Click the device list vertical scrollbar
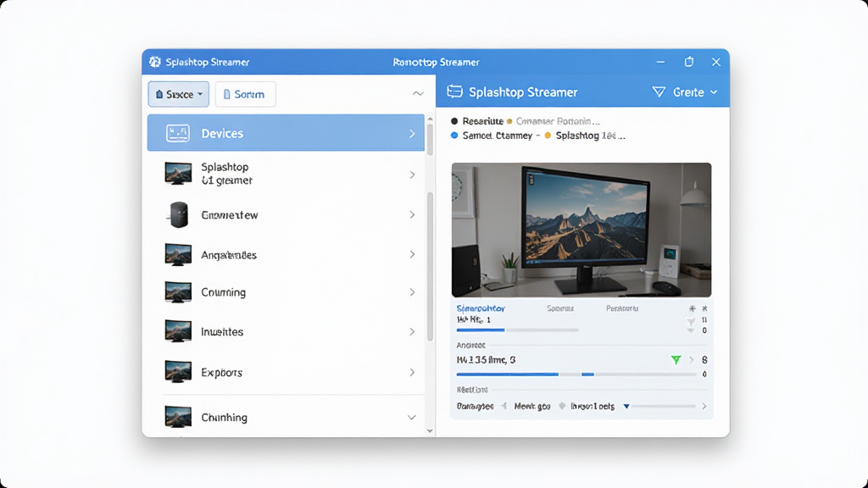868x488 pixels. pyautogui.click(x=430, y=266)
